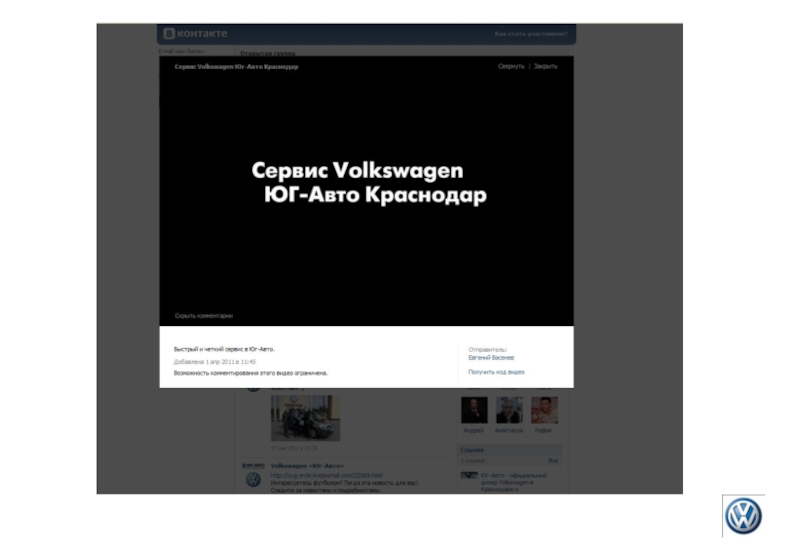Viewport: 800px width, 554px height.
Task: Click post text 'Интересуетесь футболом? Тогда эта новость для вас!'
Action: (344, 483)
